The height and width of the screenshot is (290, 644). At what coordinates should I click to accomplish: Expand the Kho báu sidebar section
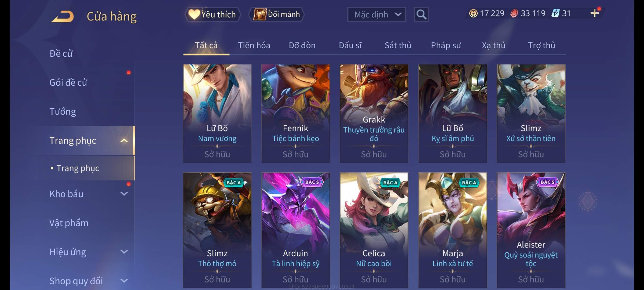pyautogui.click(x=124, y=194)
